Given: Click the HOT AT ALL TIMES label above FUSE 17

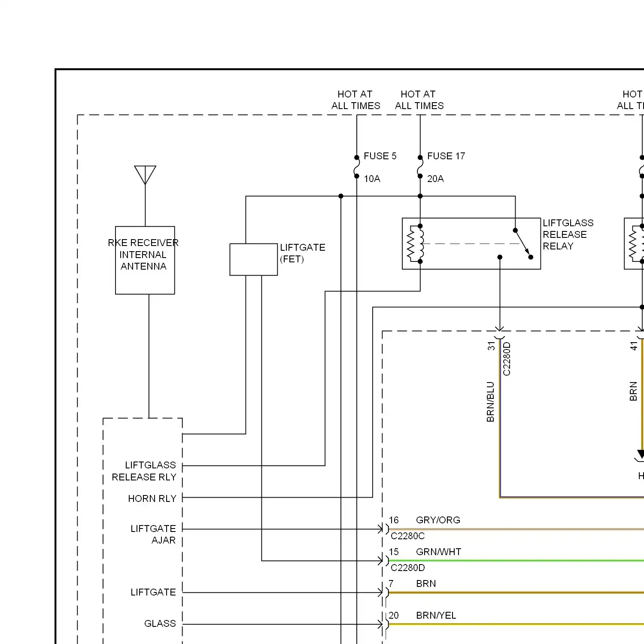Looking at the screenshot, I should pos(419,100).
